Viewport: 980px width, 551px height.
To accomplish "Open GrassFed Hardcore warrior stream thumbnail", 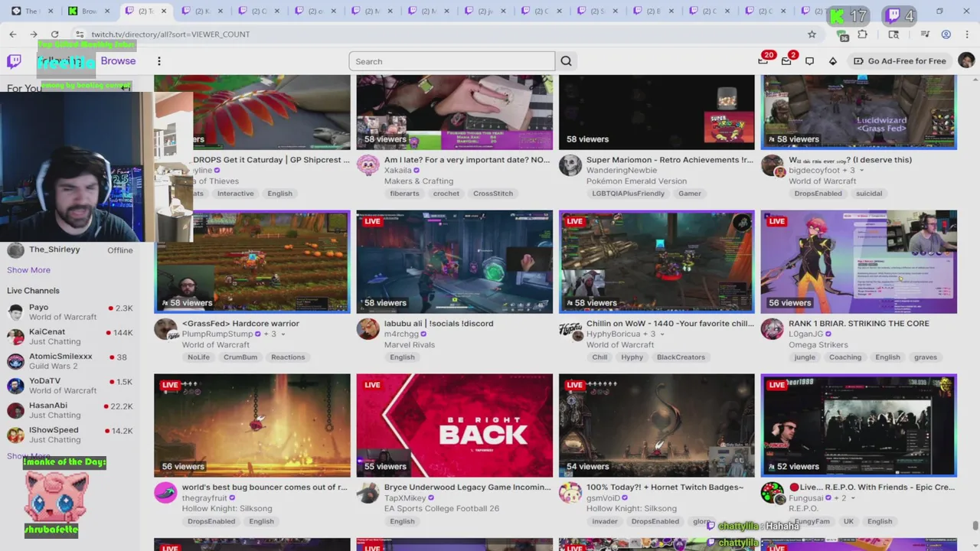I will click(252, 262).
